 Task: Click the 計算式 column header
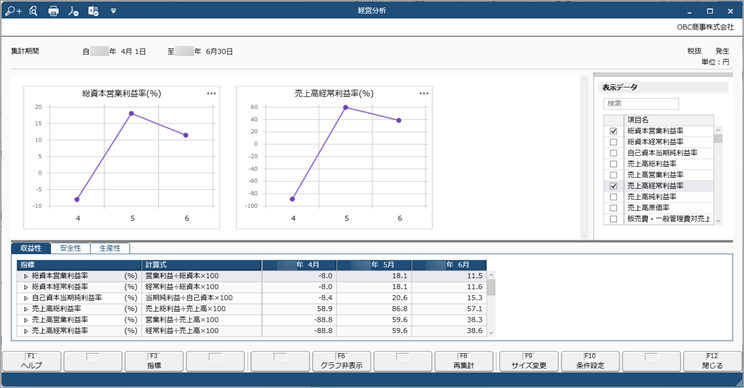click(201, 265)
